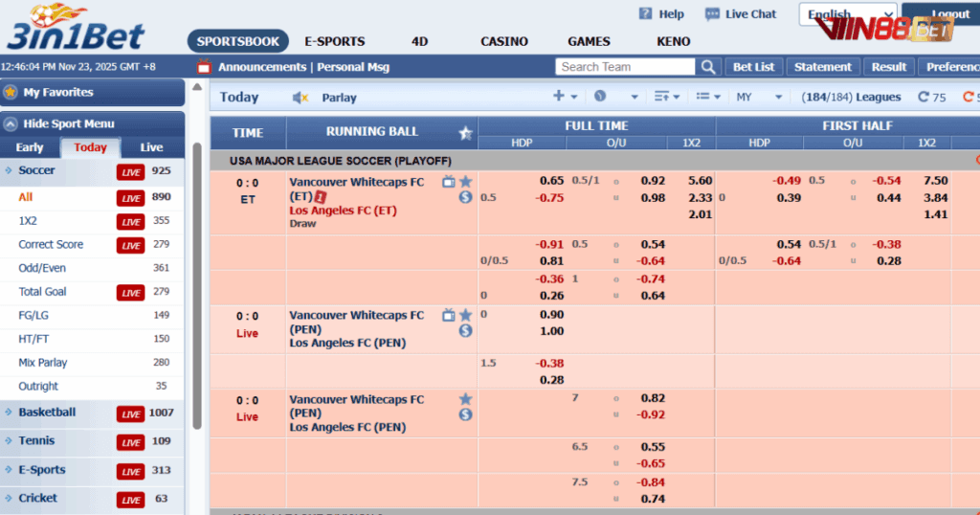Open the CASINO menu item
The width and height of the screenshot is (980, 515).
pyautogui.click(x=504, y=41)
